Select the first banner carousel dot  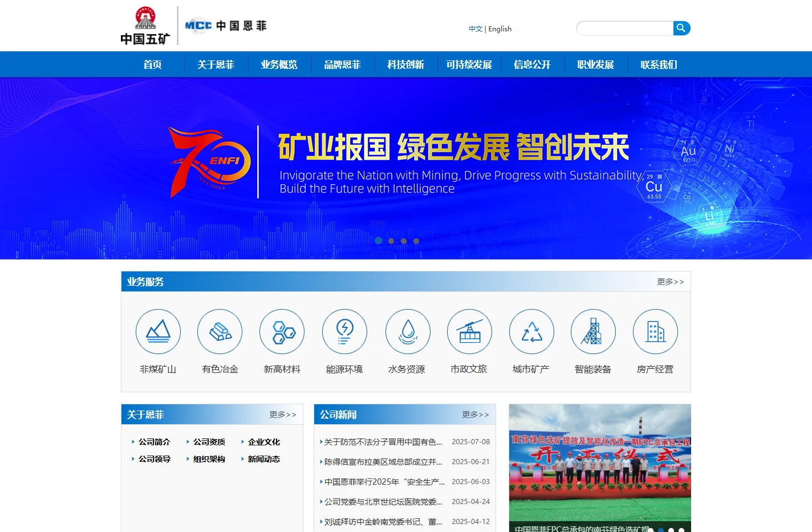click(379, 241)
